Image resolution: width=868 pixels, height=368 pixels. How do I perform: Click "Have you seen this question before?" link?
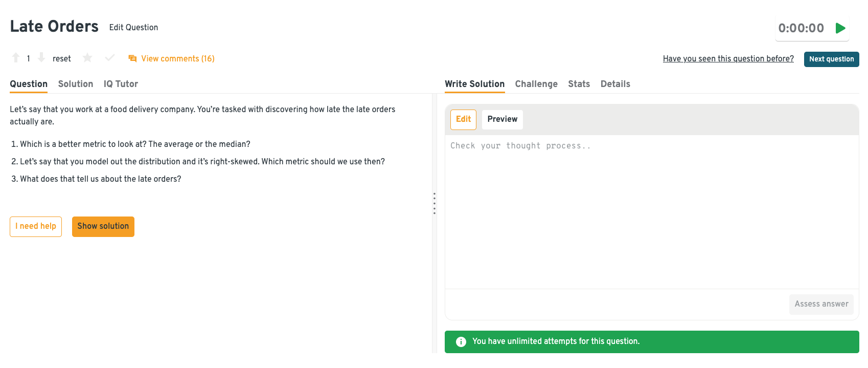pos(728,59)
